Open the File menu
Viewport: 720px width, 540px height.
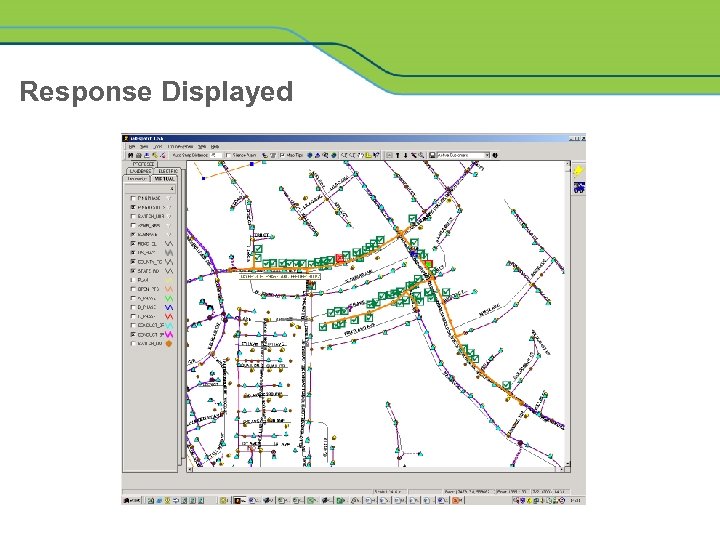132,147
